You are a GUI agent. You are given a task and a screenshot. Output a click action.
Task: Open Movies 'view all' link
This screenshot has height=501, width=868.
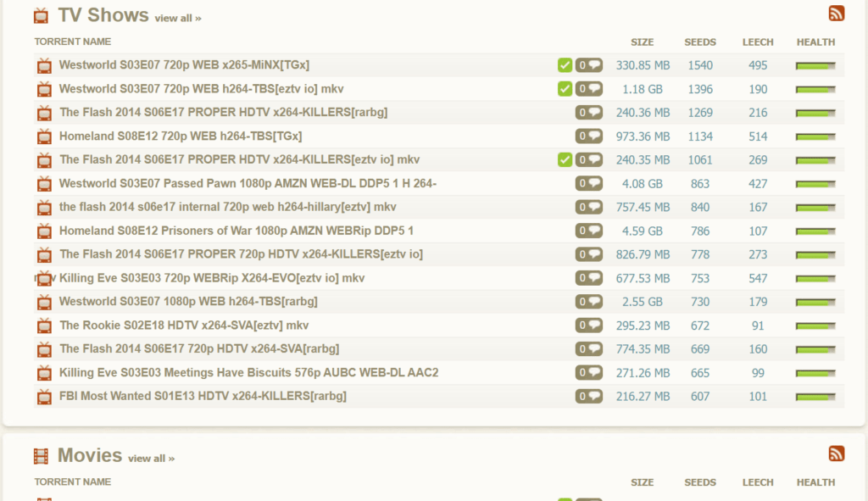(x=151, y=459)
